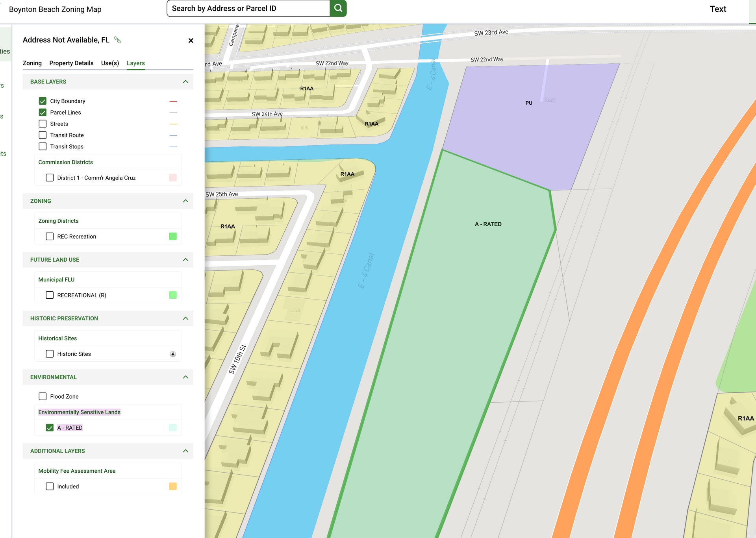Switch to the Zoning tab
Image resolution: width=756 pixels, height=538 pixels.
coord(32,63)
